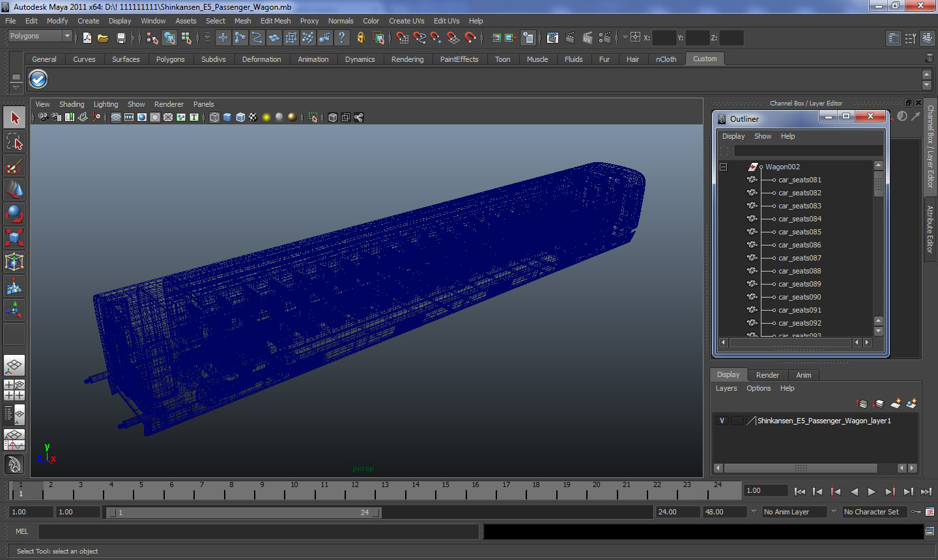Open the Render layer tab
The width and height of the screenshot is (938, 560).
tap(767, 375)
